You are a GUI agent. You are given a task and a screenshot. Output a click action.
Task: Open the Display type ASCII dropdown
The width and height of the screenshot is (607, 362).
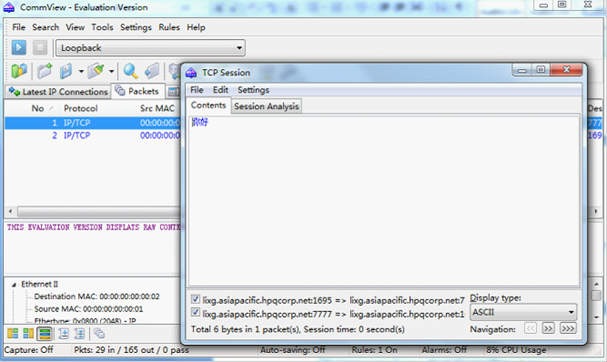[523, 312]
